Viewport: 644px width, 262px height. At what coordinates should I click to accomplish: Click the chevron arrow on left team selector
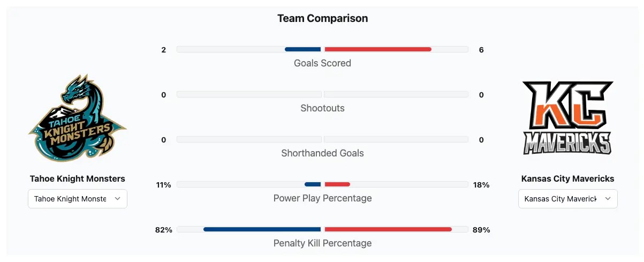(x=118, y=199)
